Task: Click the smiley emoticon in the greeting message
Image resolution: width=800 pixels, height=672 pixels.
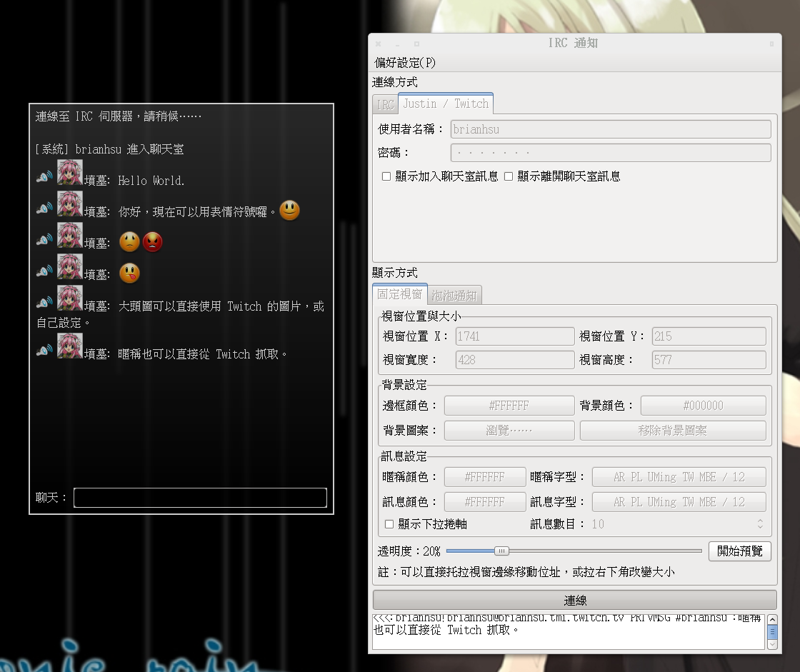Action: pyautogui.click(x=289, y=210)
